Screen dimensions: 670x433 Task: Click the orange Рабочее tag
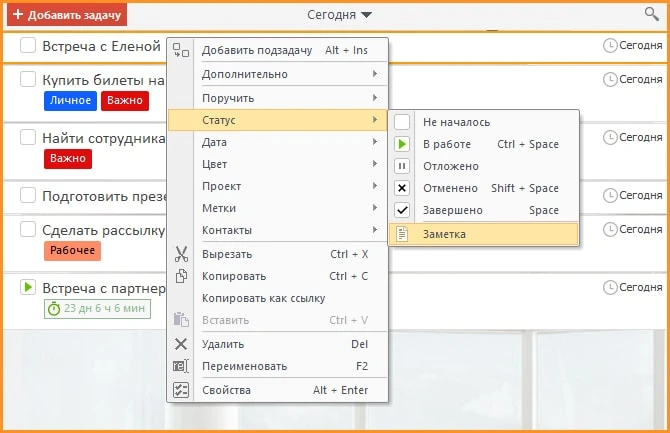72,250
